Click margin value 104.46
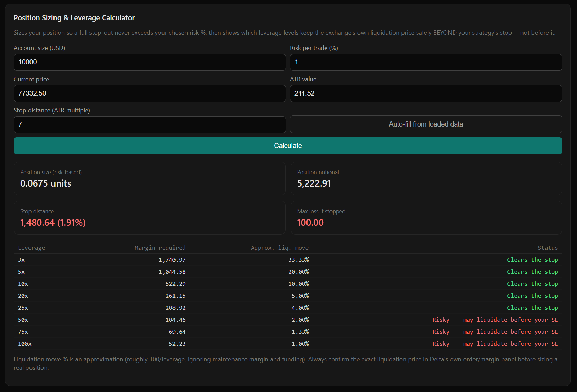The width and height of the screenshot is (577, 392). tap(176, 320)
